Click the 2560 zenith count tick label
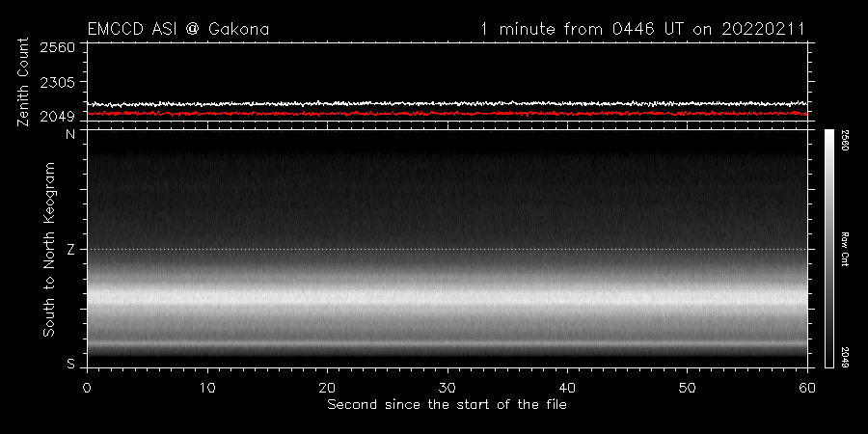 tap(57, 47)
